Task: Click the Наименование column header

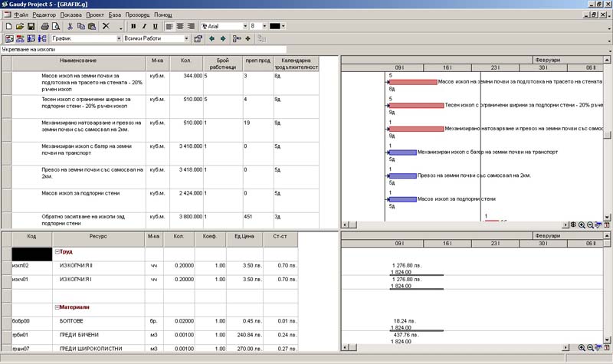Action: pos(79,64)
